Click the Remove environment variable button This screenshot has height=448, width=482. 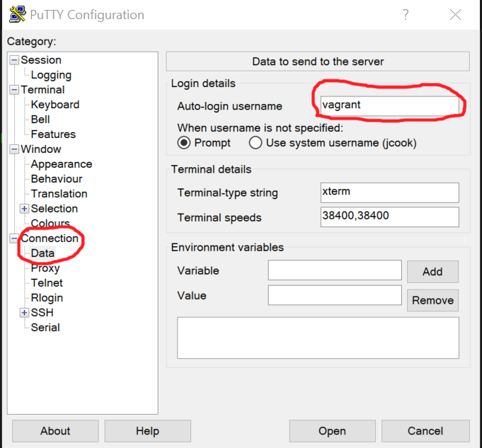click(432, 300)
